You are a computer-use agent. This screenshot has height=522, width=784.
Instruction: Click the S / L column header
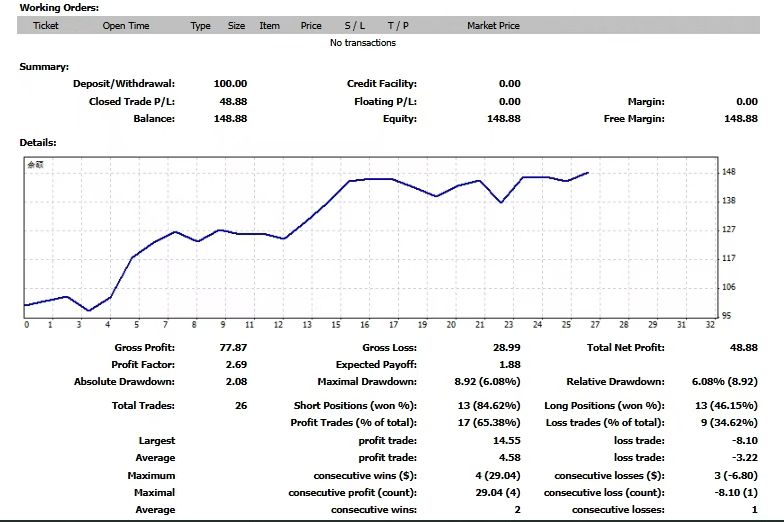pos(354,26)
